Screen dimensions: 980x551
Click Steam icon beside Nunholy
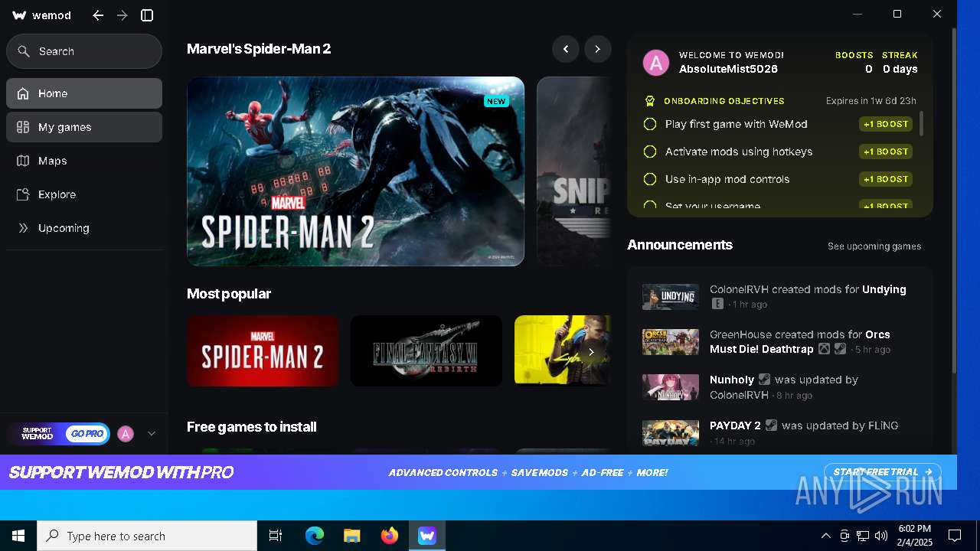point(764,380)
